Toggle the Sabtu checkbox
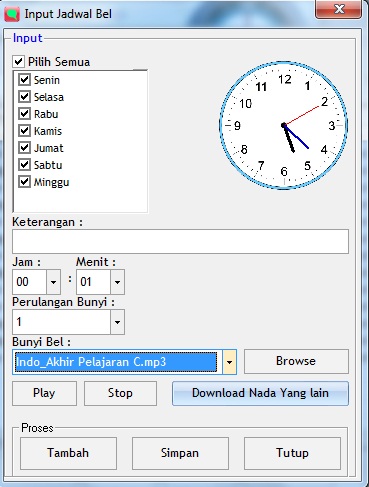This screenshot has width=369, height=487. [x=24, y=165]
